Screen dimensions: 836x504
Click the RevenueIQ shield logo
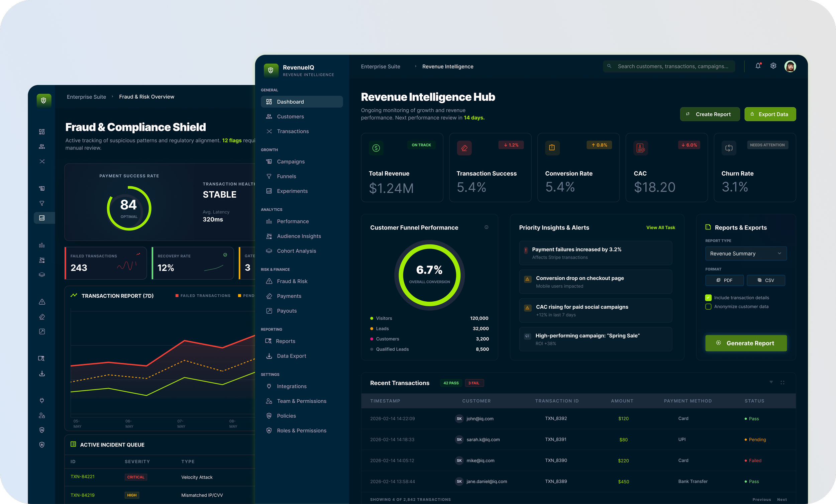coord(271,70)
